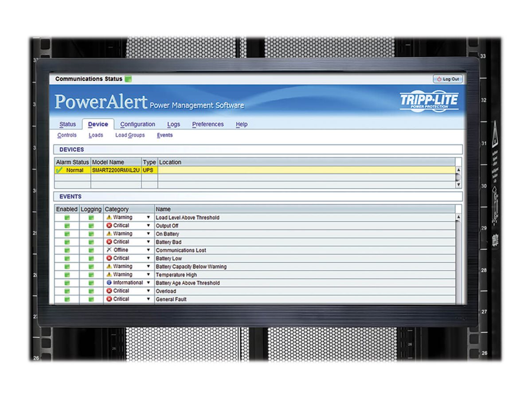Disable Enabled checkbox for Temperature High event
Viewport: 532px width, 399px height.
[x=67, y=275]
